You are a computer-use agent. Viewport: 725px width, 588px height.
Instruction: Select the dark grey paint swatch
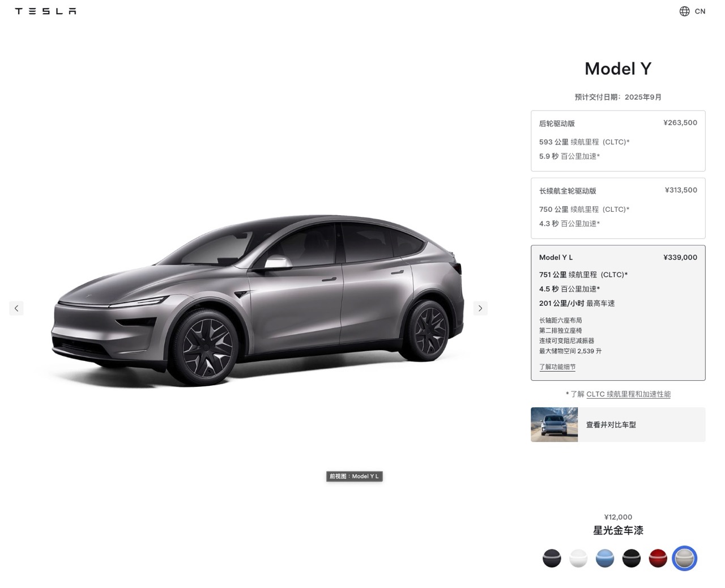(x=552, y=558)
